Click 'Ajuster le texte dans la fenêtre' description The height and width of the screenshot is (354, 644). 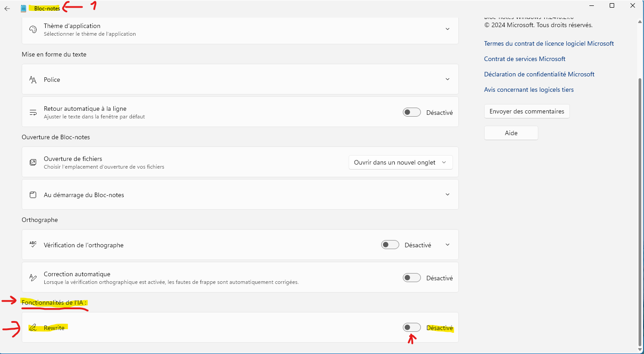point(94,117)
